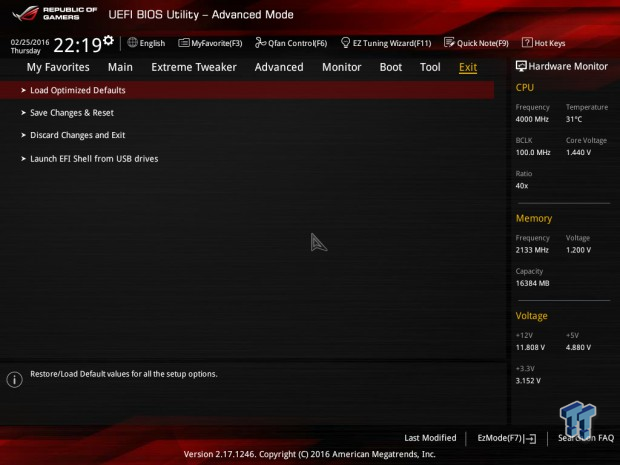Change language from English
Image resolution: width=620 pixels, height=465 pixels.
(152, 43)
